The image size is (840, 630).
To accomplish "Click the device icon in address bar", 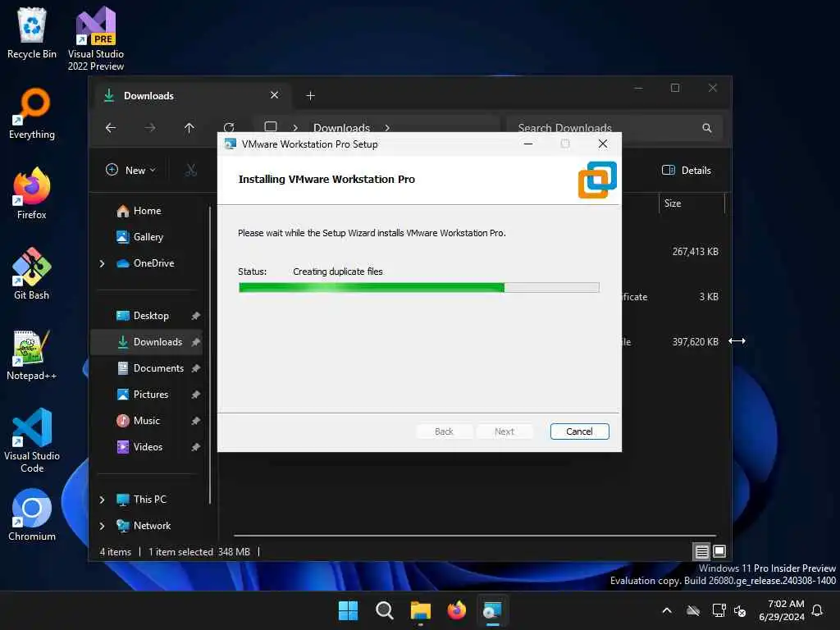I will click(x=271, y=127).
